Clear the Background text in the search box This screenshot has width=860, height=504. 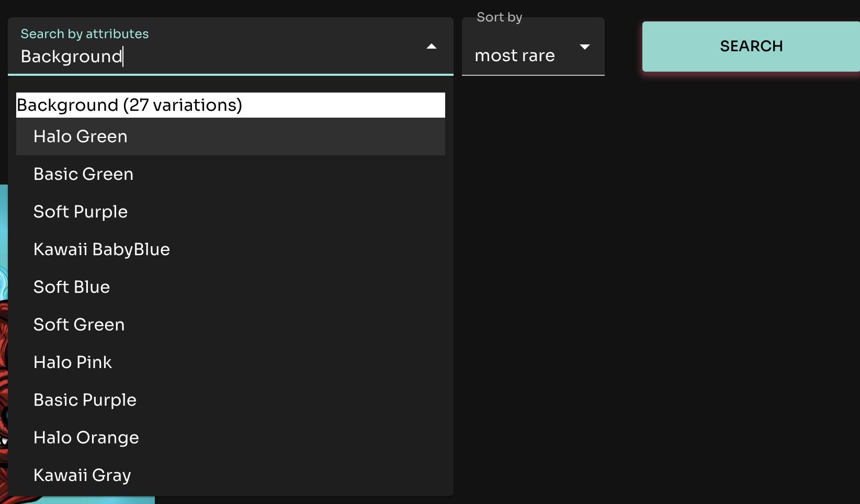point(72,56)
